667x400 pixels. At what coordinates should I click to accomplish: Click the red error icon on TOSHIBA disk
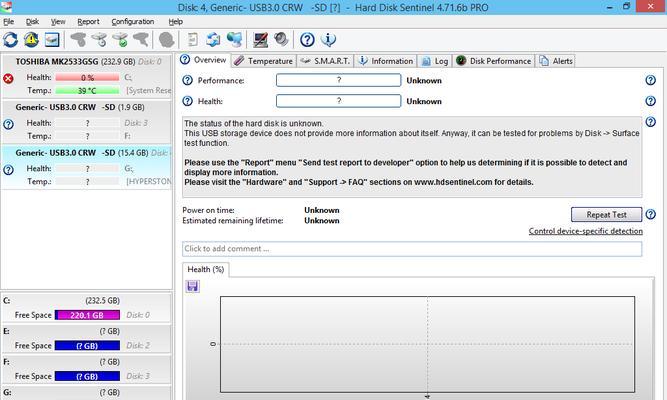coord(8,78)
